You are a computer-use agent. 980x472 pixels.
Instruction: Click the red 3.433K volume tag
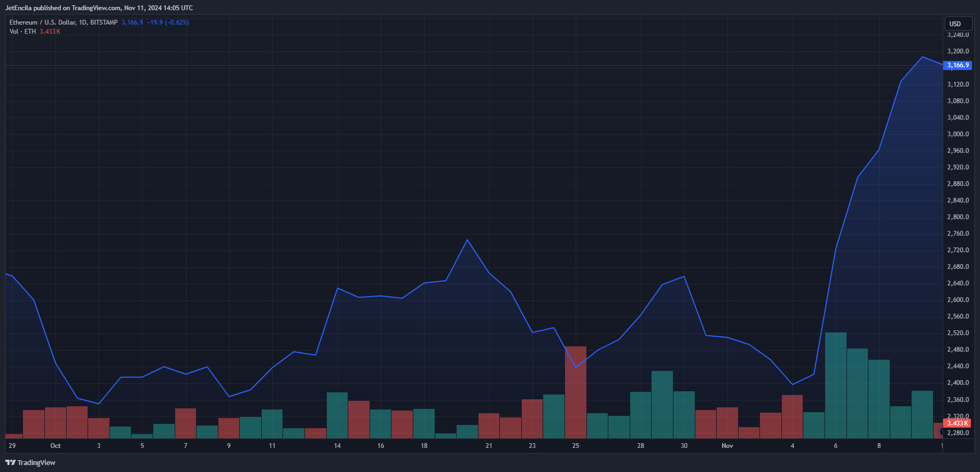(x=957, y=423)
